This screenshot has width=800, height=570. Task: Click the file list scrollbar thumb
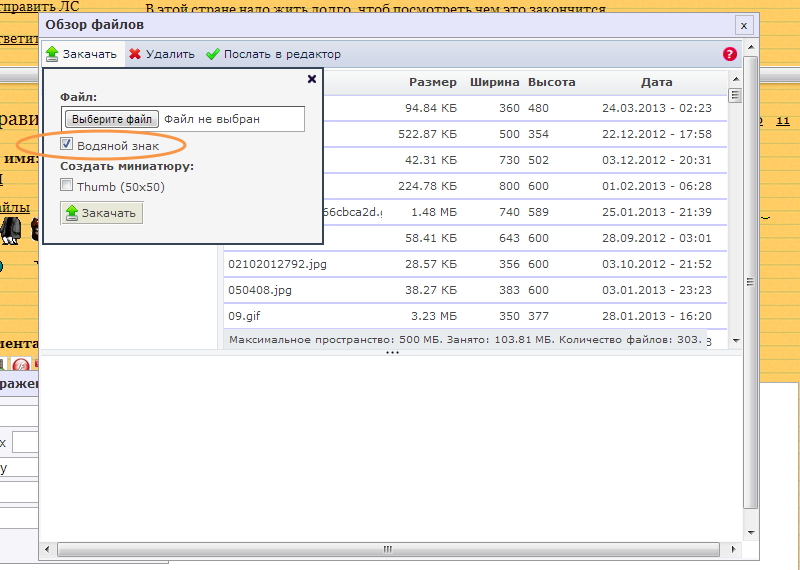tap(735, 95)
